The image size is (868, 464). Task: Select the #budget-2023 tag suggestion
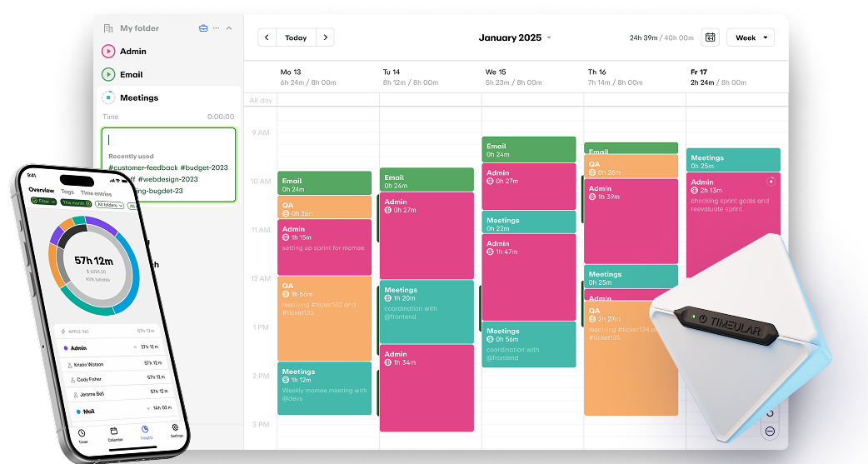[204, 167]
